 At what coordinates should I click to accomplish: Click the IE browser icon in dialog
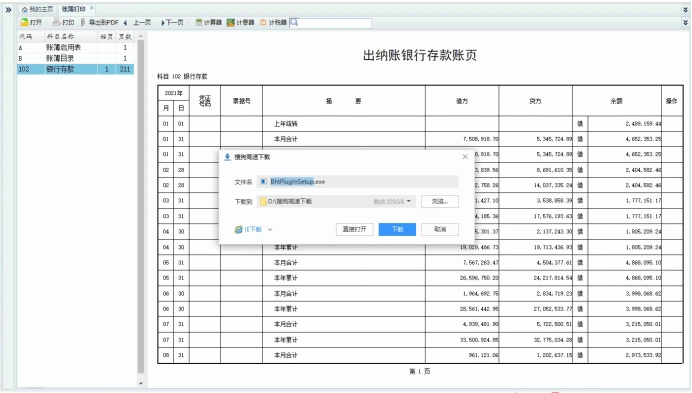point(238,229)
